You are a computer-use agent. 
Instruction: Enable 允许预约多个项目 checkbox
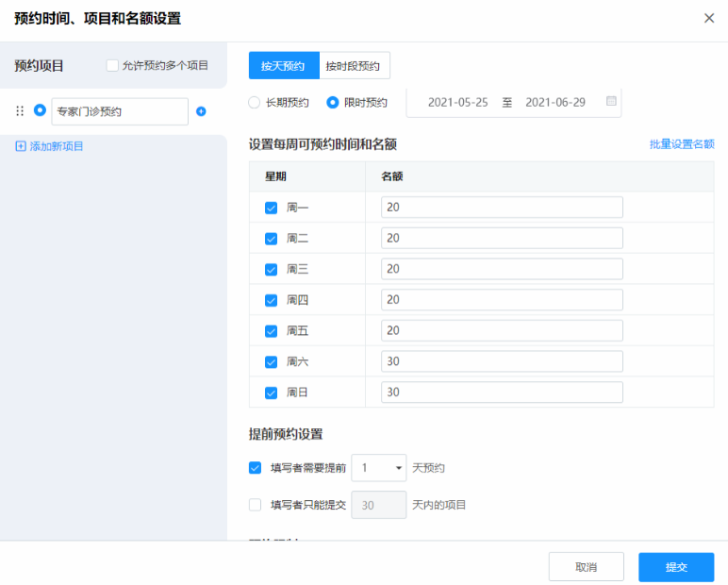[x=112, y=65]
